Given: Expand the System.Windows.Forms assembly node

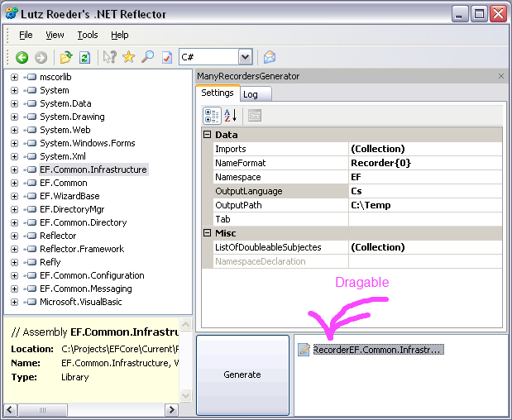Looking at the screenshot, I should [x=14, y=143].
